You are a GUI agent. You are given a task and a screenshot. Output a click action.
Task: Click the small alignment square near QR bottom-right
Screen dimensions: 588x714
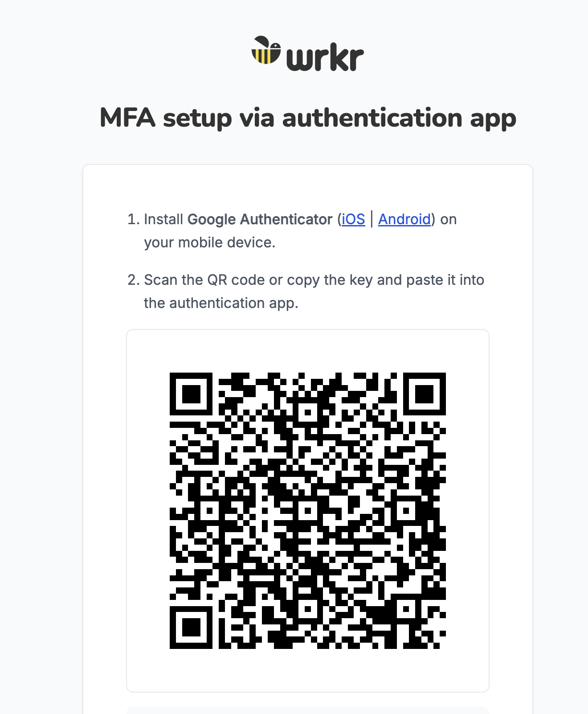pos(406,609)
